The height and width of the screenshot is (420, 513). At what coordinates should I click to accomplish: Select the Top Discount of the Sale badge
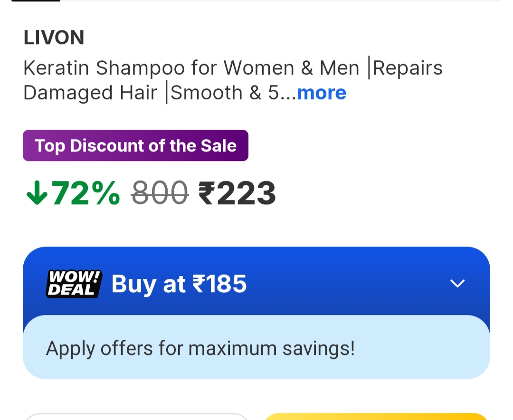click(135, 145)
